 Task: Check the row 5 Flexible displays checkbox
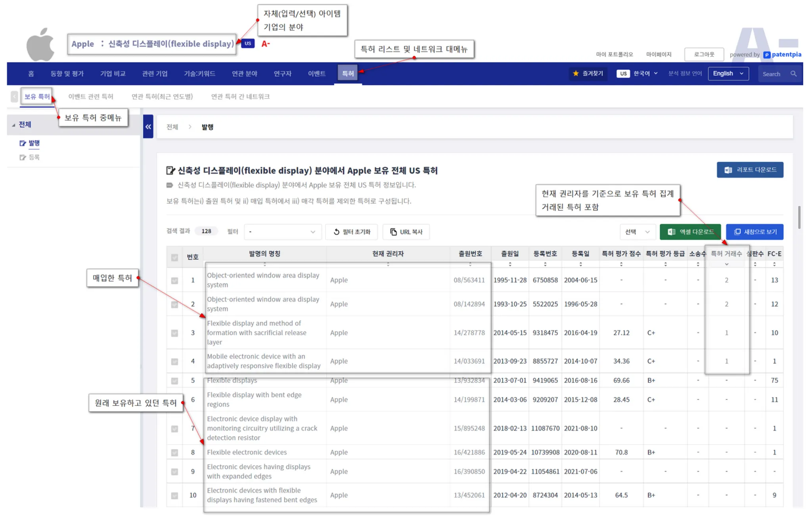click(174, 381)
